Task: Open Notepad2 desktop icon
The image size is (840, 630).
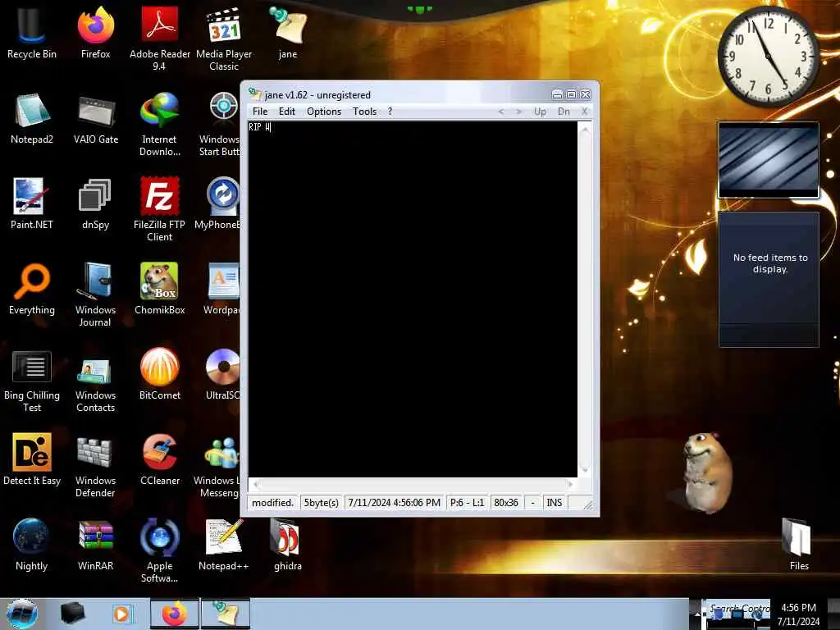Action: (x=32, y=119)
